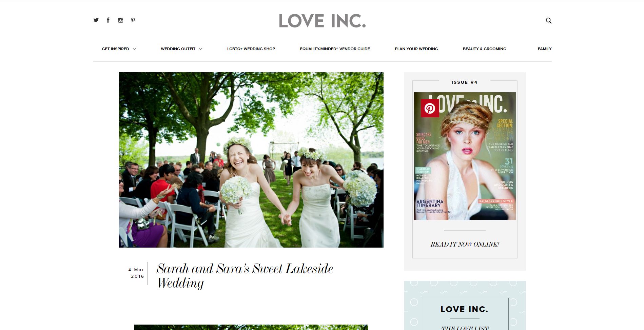Open the Family menu item
The width and height of the screenshot is (644, 330).
pos(544,49)
